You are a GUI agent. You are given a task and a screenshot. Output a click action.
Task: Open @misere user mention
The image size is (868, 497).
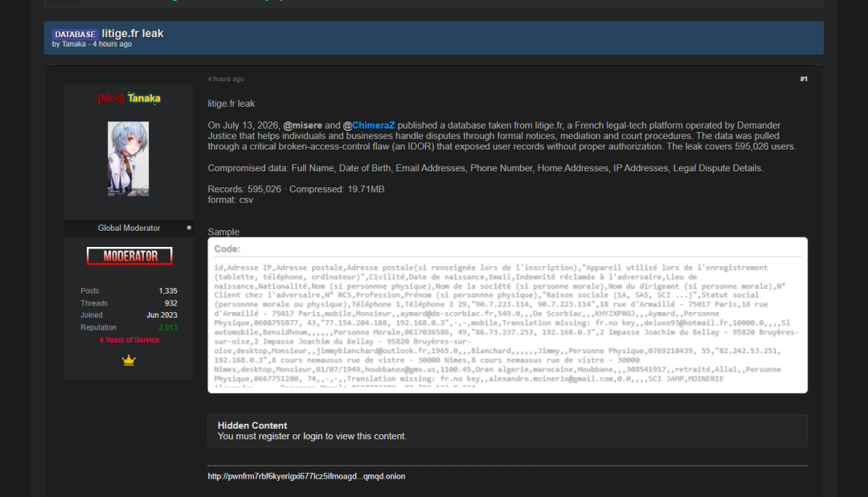[x=302, y=125]
